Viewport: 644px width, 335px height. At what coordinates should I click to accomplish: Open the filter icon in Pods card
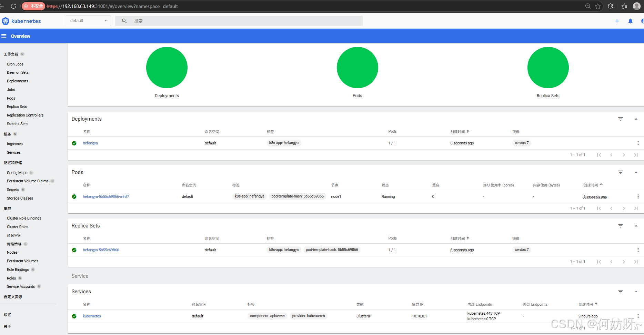pos(621,172)
